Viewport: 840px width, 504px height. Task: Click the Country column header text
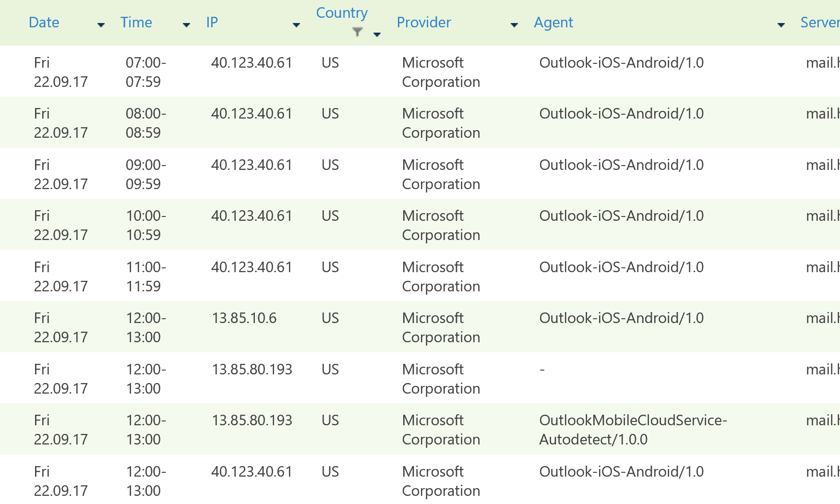[x=342, y=13]
